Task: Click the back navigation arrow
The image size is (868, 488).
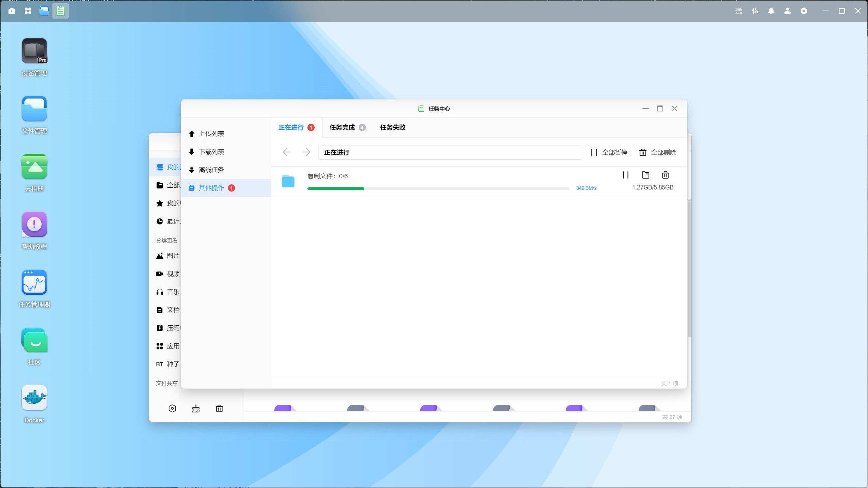Action: (286, 152)
